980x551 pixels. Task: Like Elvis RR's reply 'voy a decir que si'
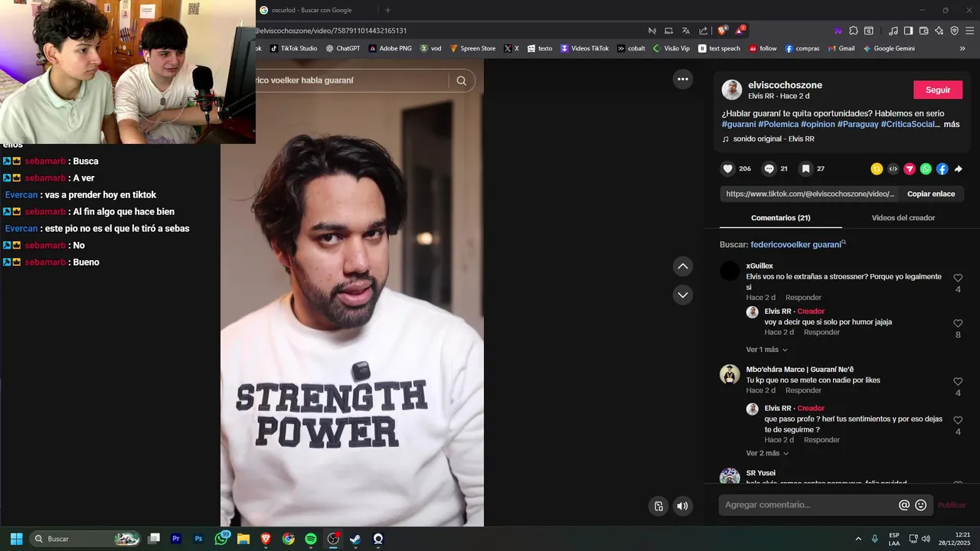pos(958,324)
